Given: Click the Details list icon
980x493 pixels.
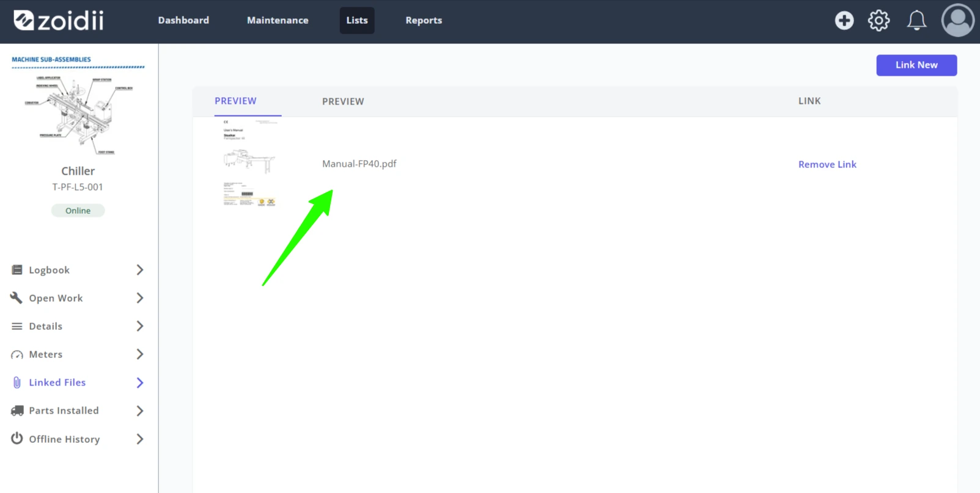Looking at the screenshot, I should point(17,326).
